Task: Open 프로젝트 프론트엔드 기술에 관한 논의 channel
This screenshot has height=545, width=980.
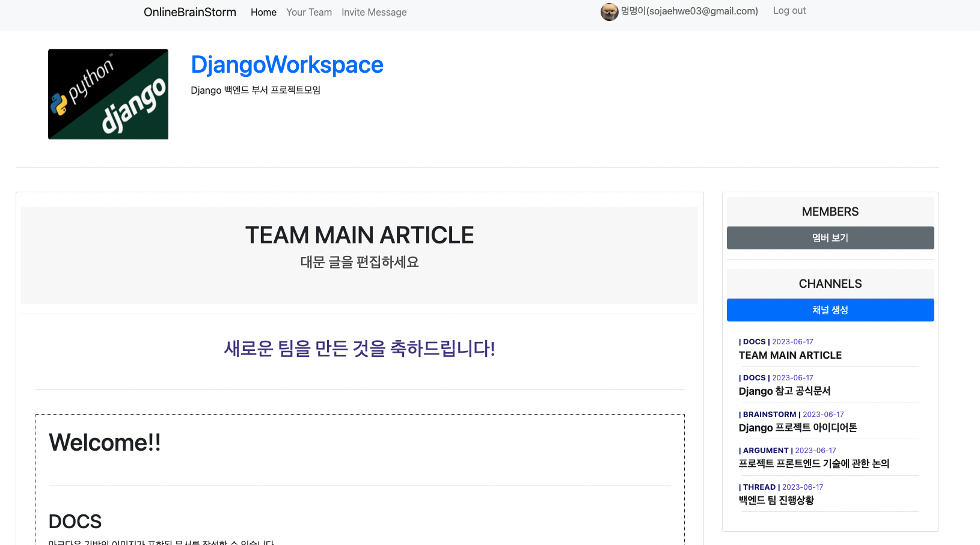Action: tap(814, 464)
